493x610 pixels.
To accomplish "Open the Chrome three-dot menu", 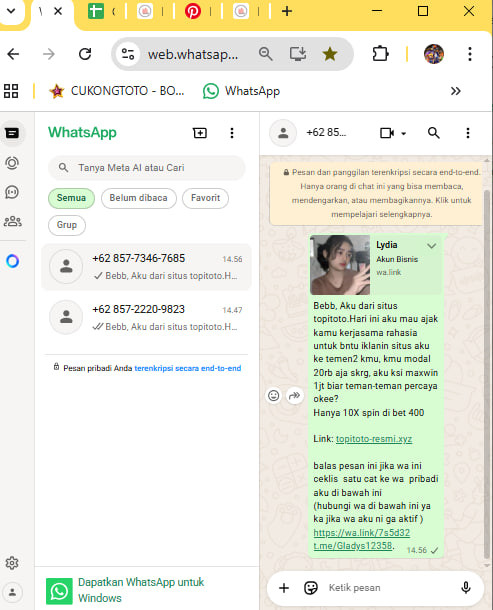I will pos(470,54).
